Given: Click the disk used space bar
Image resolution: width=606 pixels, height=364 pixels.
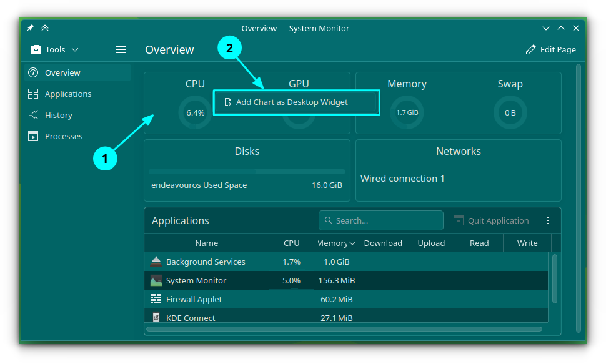Looking at the screenshot, I should pyautogui.click(x=247, y=172).
